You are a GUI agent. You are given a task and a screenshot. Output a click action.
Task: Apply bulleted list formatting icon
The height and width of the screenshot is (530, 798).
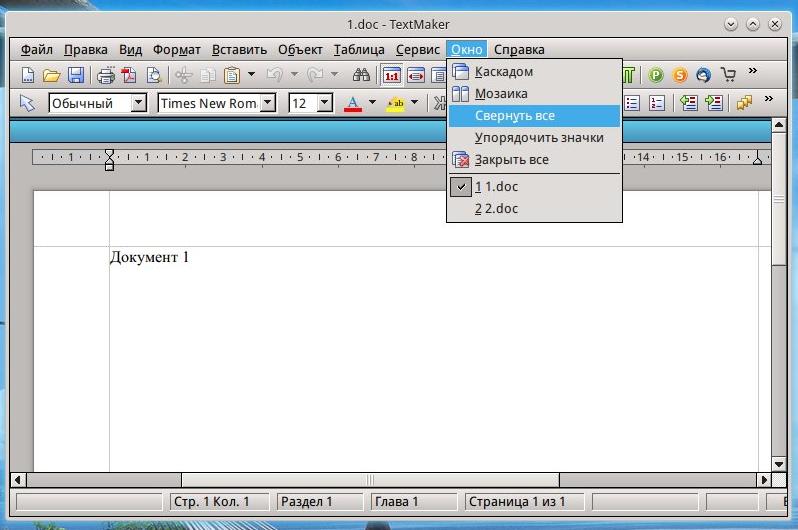(632, 103)
